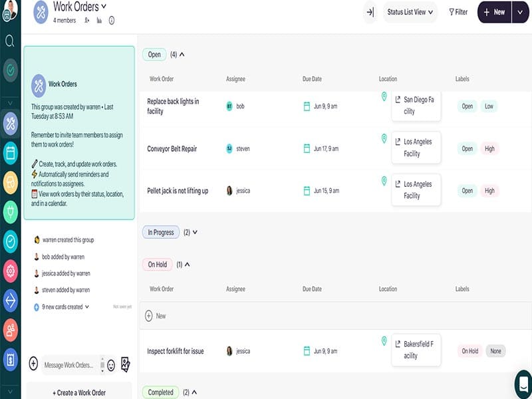This screenshot has width=532, height=399.
Task: Click the add attachment plus icon beside message box
Action: 33,364
